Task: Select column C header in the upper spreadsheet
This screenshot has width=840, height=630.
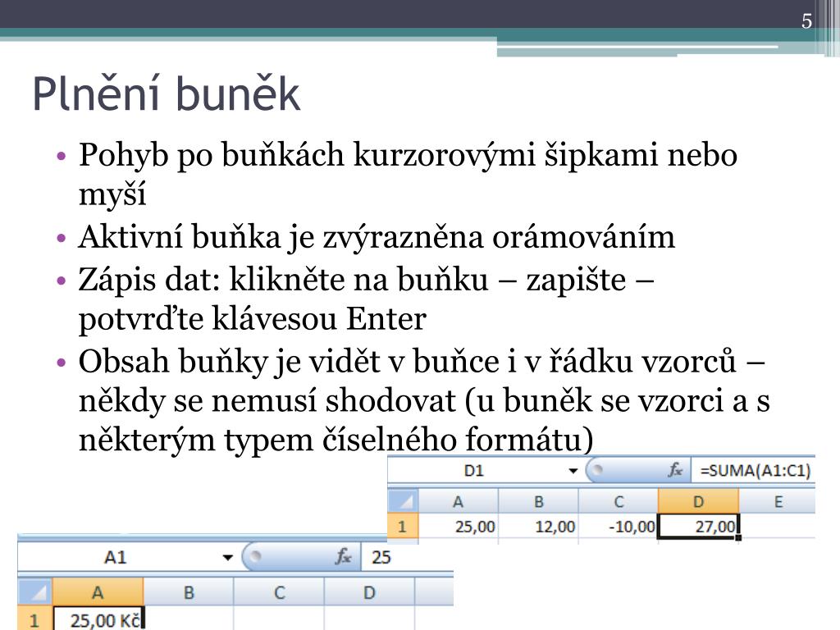Action: pos(619,501)
